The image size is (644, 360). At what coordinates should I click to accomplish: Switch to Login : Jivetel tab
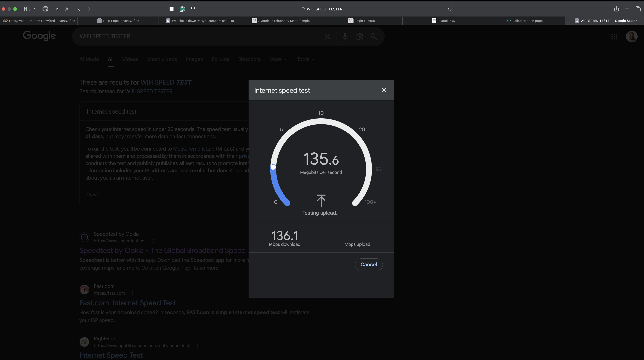362,21
